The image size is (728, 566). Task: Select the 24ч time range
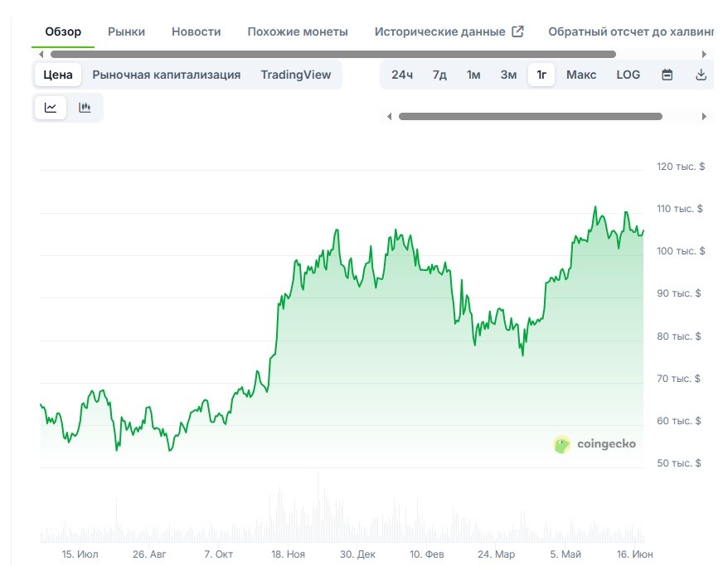(402, 75)
